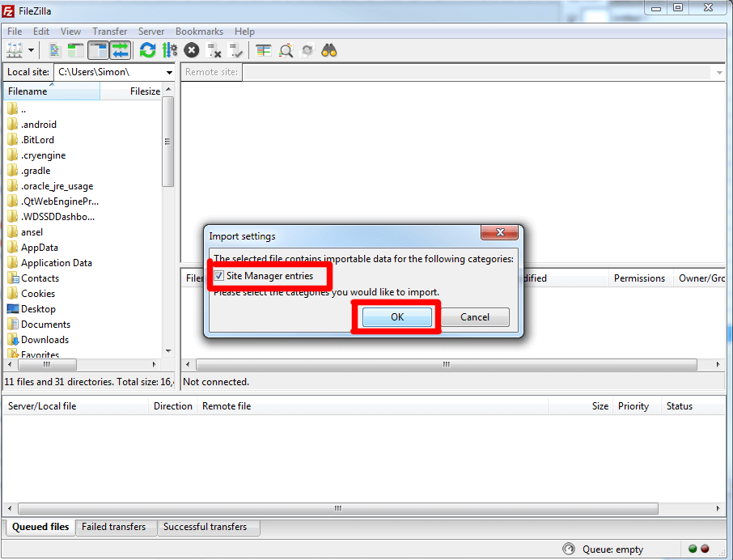Switch to the Queued files tab
The image size is (733, 560).
[40, 527]
